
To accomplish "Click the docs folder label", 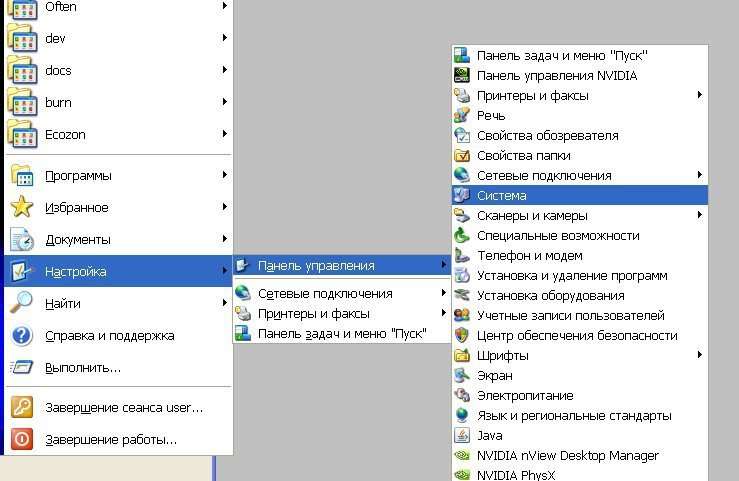I will coord(58,71).
